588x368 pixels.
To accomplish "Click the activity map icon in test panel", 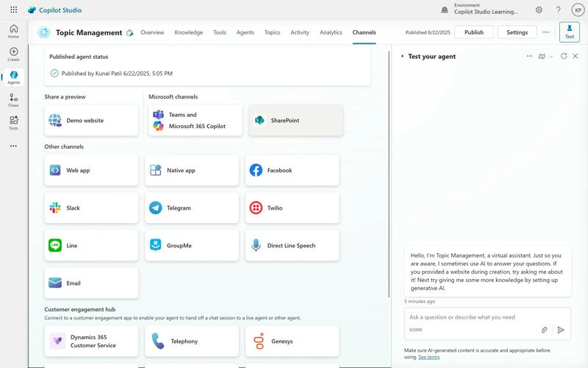I will pos(542,57).
